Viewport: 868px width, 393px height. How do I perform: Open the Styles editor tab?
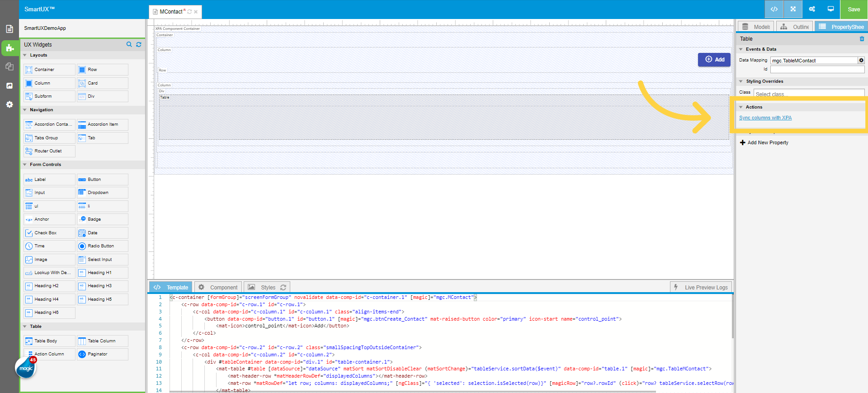267,287
